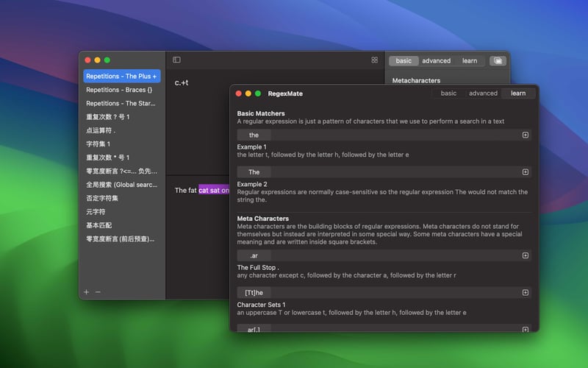Maximize the RegexMate front window

point(258,93)
